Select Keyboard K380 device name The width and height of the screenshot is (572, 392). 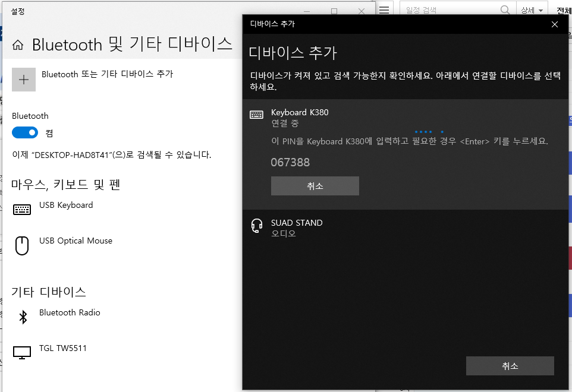click(300, 112)
